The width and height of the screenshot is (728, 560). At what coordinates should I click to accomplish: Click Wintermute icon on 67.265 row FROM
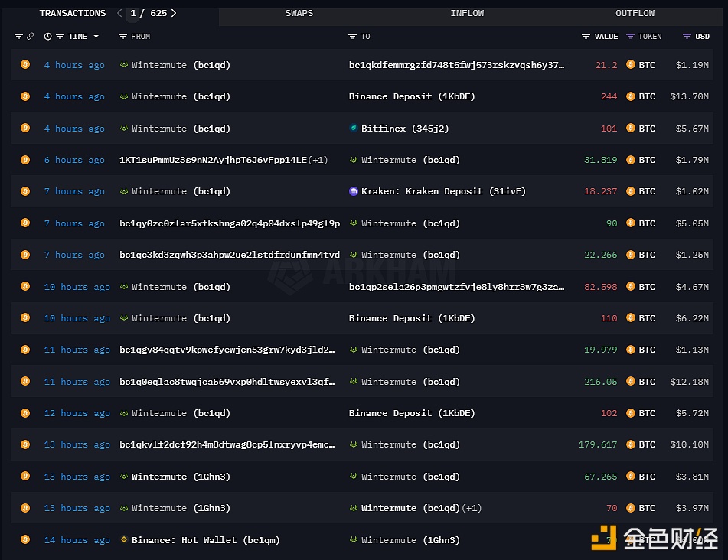click(x=124, y=476)
